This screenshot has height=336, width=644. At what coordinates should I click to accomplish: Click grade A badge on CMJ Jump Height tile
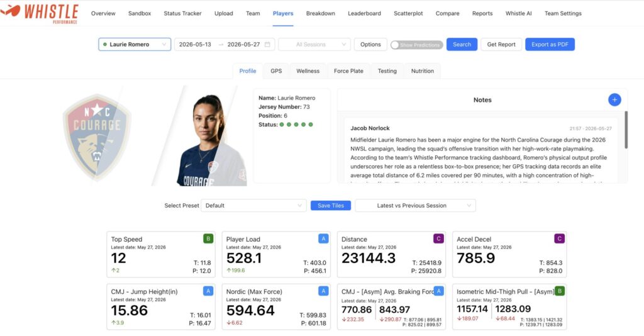click(208, 291)
